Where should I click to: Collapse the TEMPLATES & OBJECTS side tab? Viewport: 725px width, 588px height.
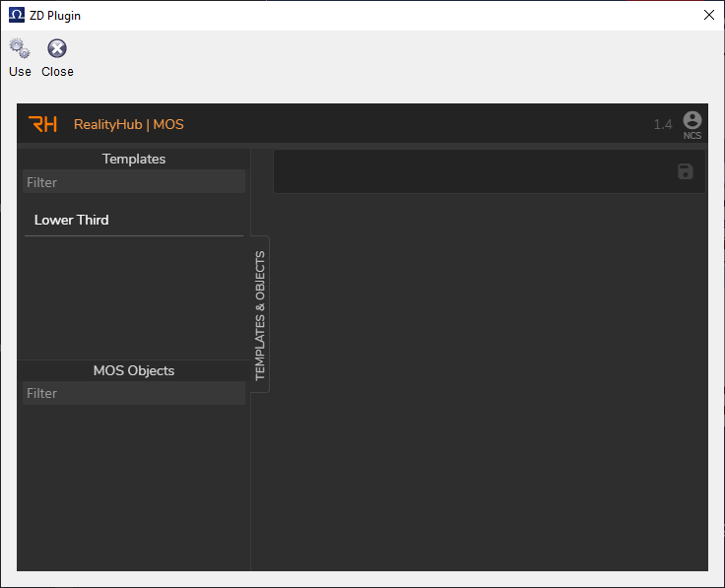coord(260,315)
